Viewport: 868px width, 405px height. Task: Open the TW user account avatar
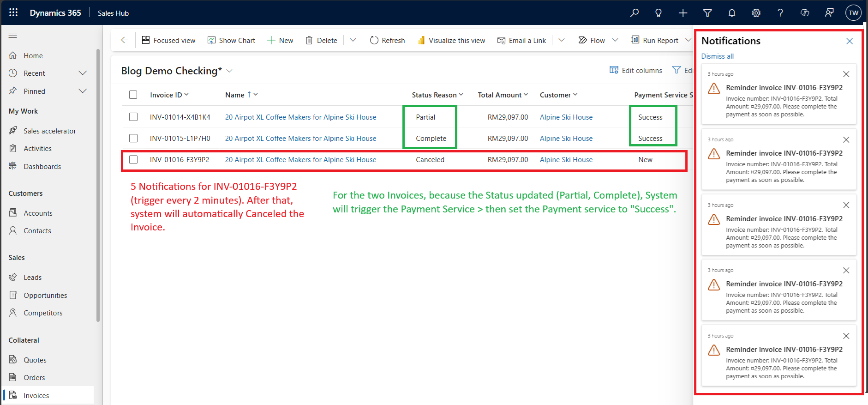pos(853,13)
